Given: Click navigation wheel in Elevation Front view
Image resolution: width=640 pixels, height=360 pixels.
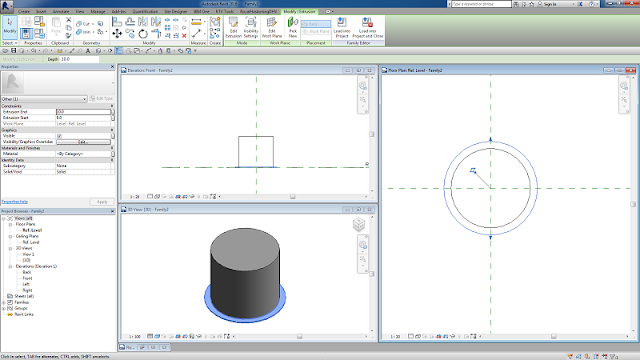Looking at the screenshot, I should pos(362,86).
